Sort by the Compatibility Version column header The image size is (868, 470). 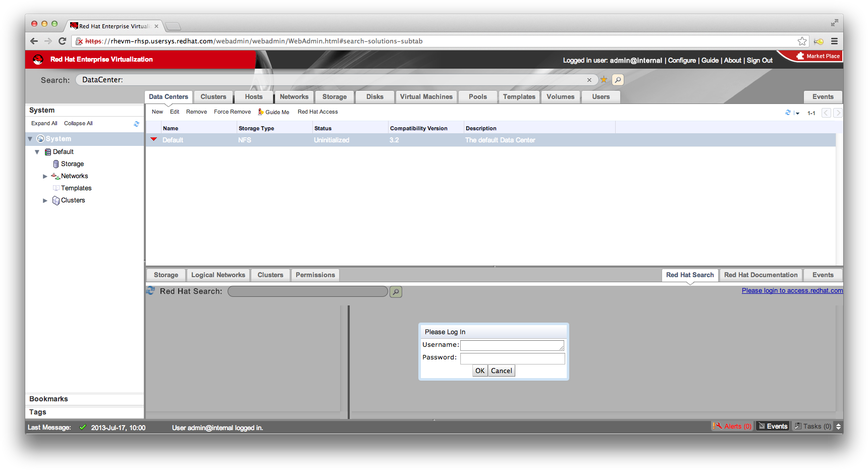click(x=426, y=128)
